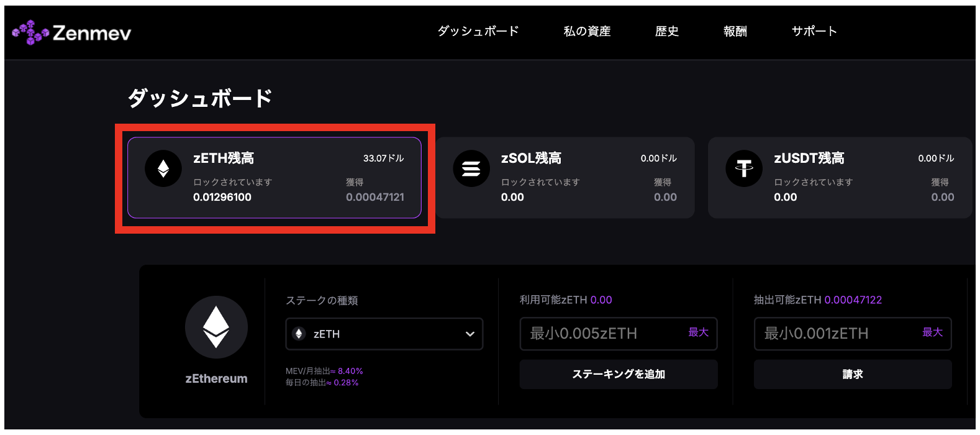Go to 私の資産 in navigation
This screenshot has width=980, height=435.
point(587,31)
